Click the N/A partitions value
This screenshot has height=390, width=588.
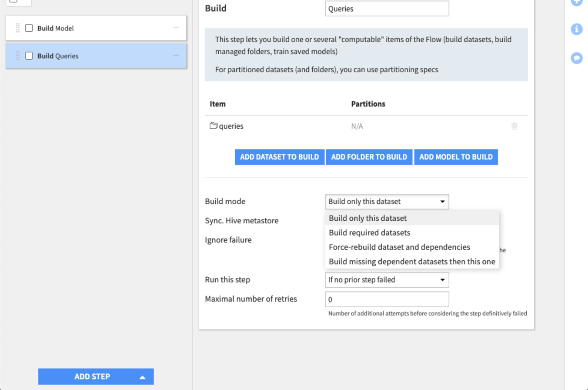pos(357,126)
